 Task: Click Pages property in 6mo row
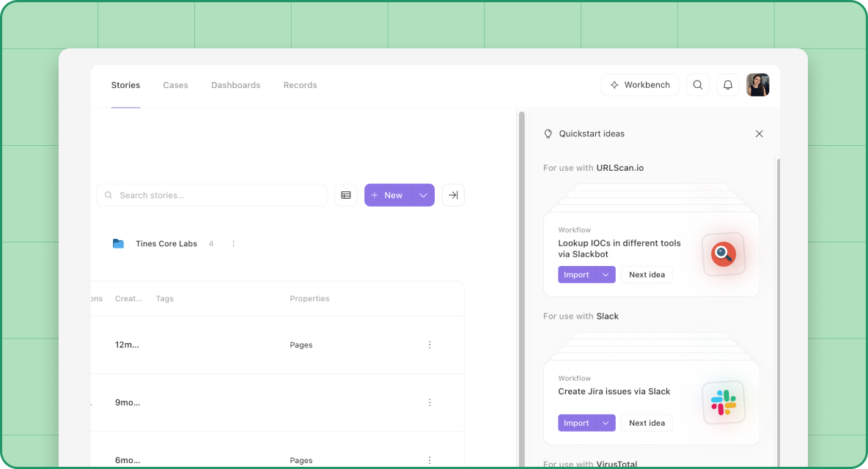(x=301, y=460)
